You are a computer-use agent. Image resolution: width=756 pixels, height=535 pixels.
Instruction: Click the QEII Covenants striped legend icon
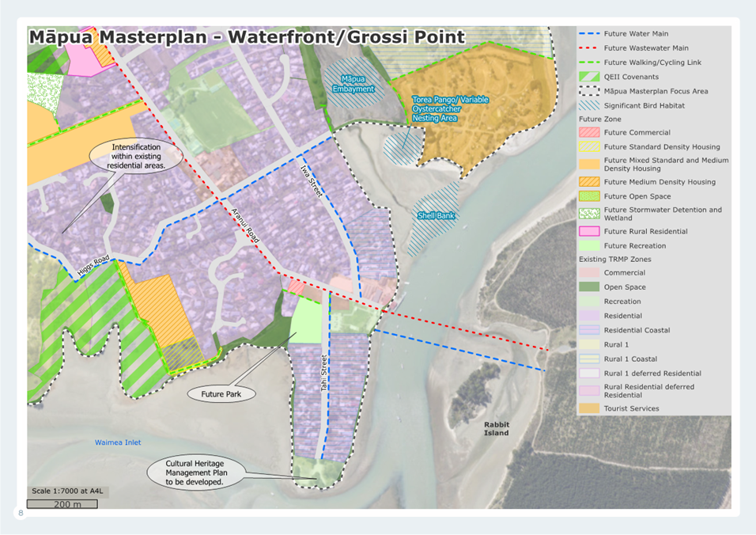coord(589,77)
